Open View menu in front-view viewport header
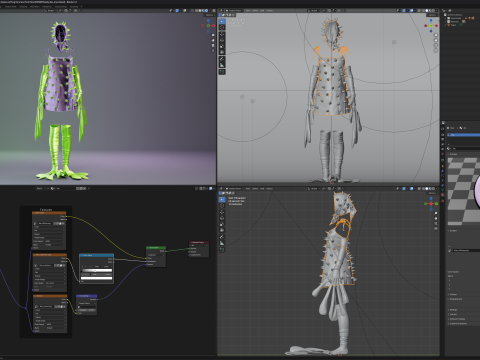The image size is (480, 360). point(248,10)
